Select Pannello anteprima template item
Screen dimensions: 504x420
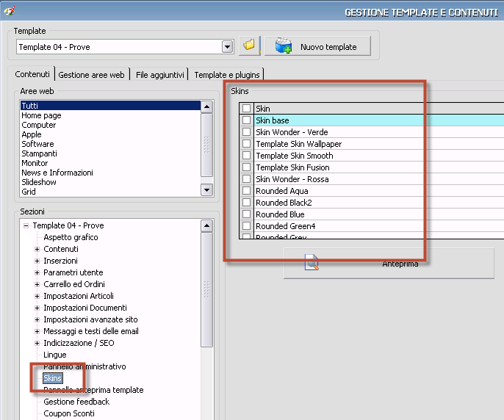[93, 390]
